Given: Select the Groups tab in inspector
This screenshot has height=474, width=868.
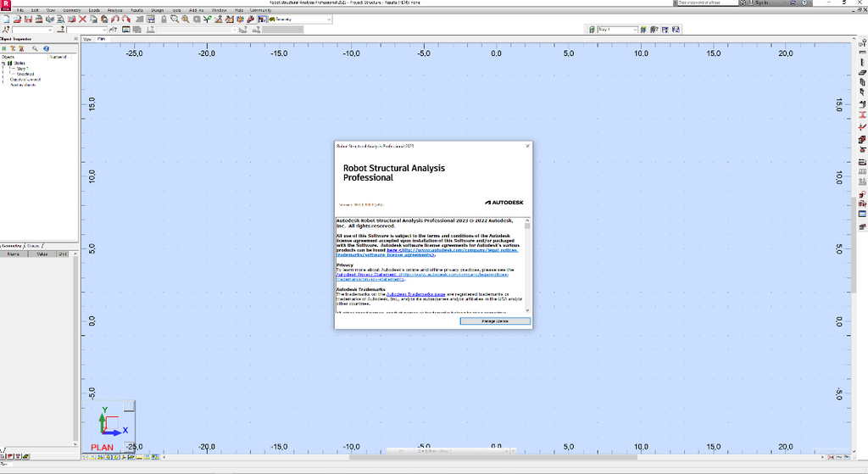Looking at the screenshot, I should tap(33, 246).
